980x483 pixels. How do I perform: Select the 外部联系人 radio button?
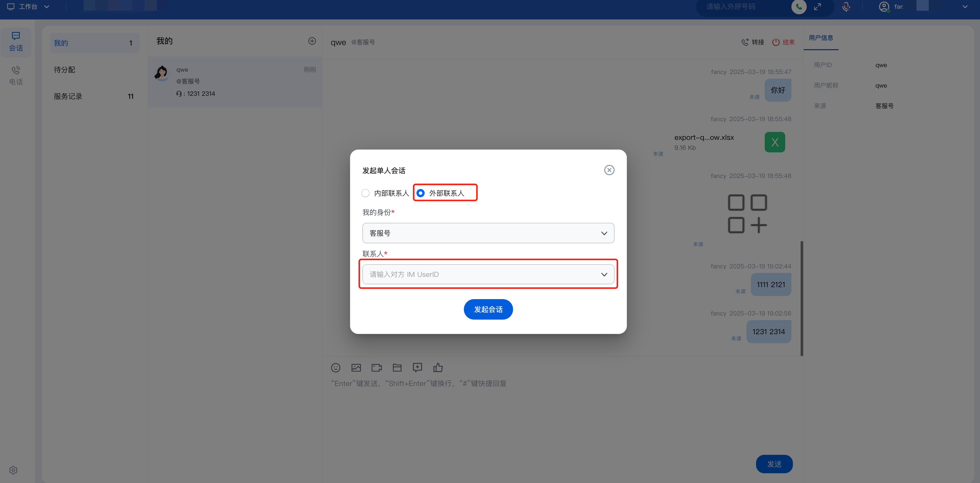pyautogui.click(x=420, y=193)
